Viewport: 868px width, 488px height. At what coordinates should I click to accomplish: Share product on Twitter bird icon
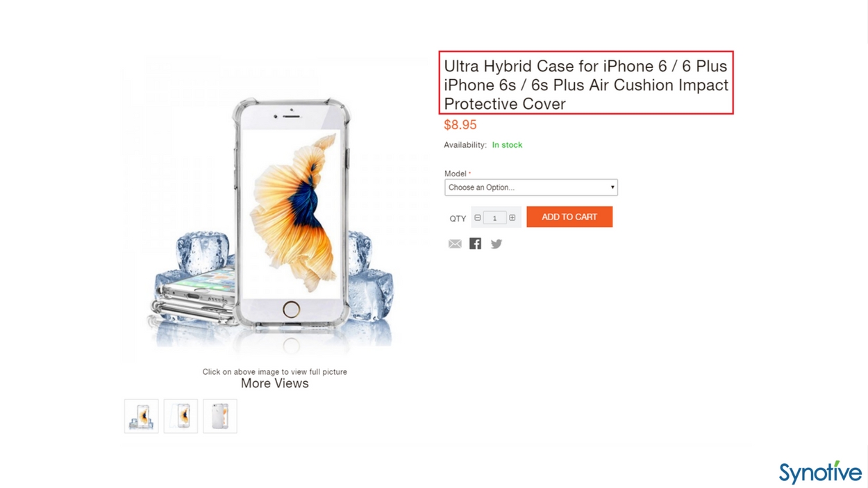[x=496, y=244]
